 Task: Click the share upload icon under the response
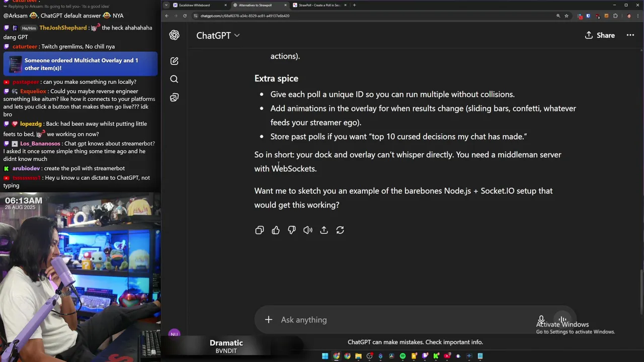click(324, 230)
